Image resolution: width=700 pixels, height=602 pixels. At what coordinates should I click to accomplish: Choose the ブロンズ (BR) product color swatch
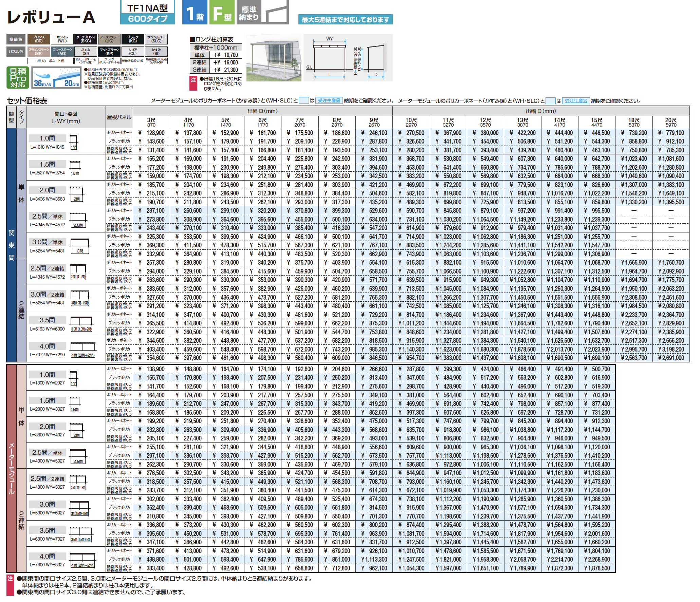pyautogui.click(x=39, y=39)
